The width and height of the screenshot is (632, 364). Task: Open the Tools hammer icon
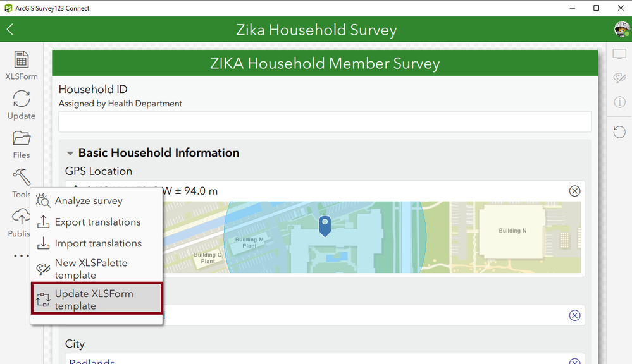coord(22,178)
